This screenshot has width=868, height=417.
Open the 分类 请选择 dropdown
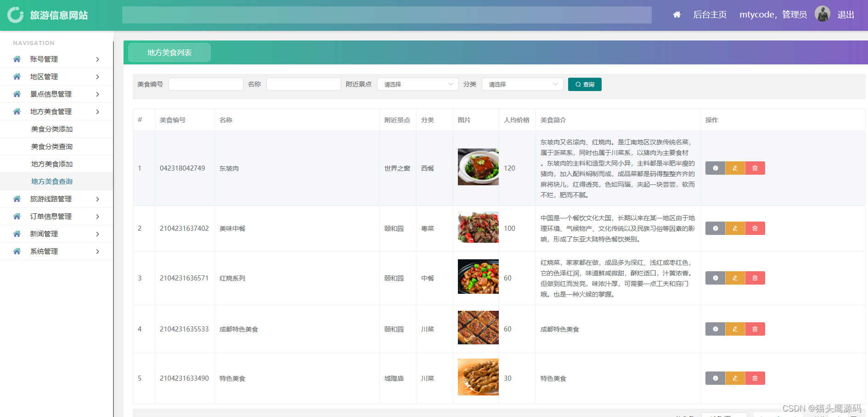coord(522,84)
